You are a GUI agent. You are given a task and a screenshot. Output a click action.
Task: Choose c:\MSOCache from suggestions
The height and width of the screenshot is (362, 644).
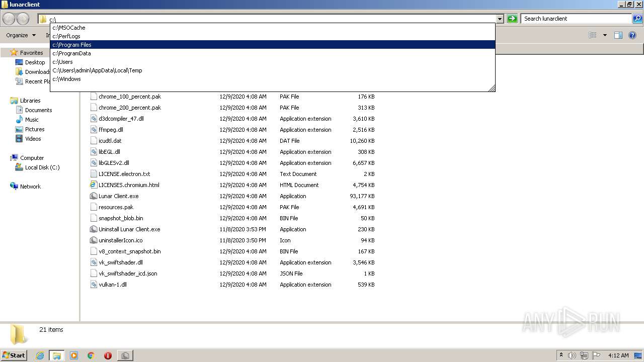pos(272,28)
